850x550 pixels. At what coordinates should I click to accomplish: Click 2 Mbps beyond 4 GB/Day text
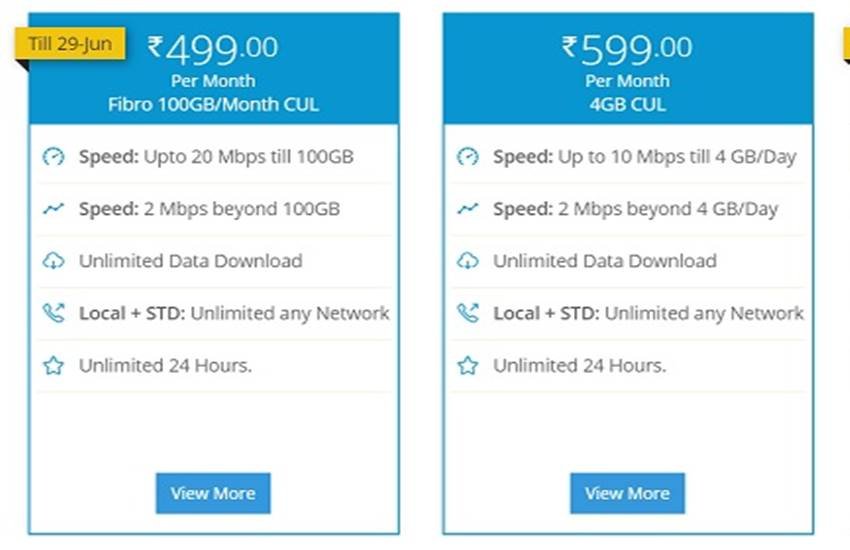(668, 209)
